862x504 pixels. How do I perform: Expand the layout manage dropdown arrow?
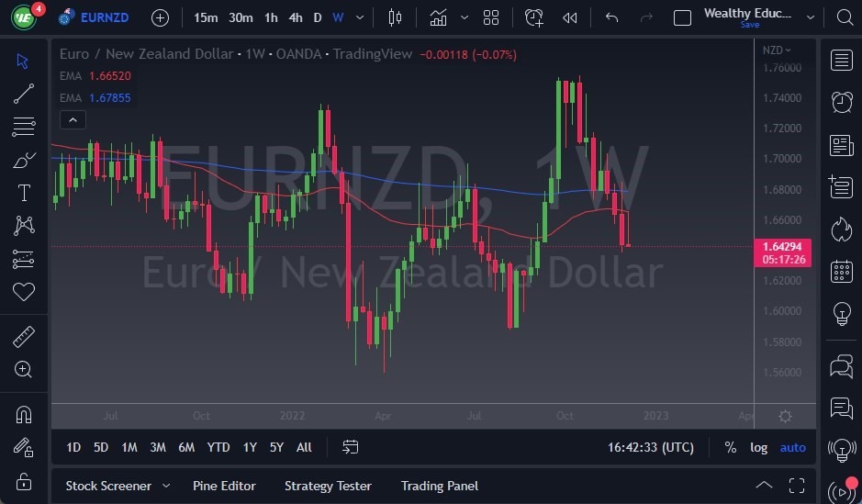click(811, 17)
